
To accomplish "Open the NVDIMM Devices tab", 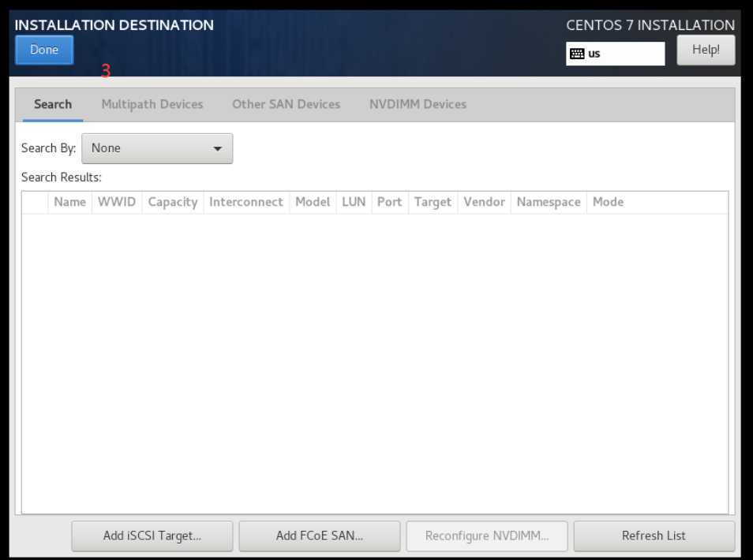I will coord(418,104).
